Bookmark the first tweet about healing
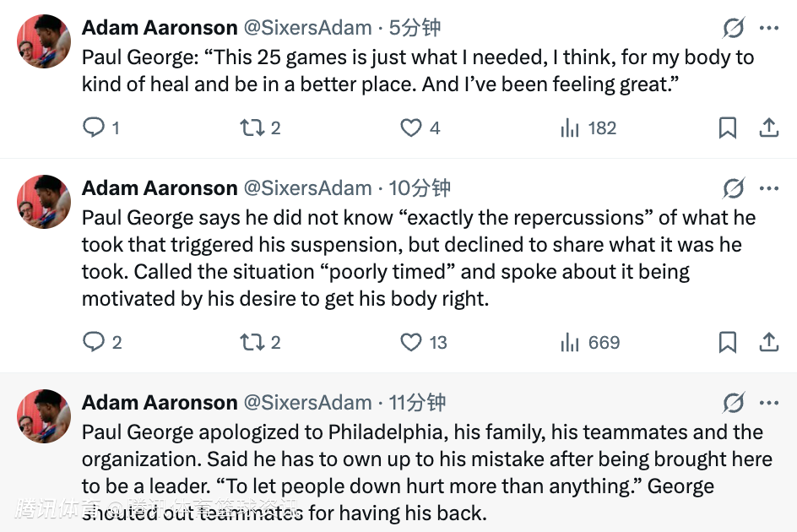The width and height of the screenshot is (797, 532). coord(727,128)
